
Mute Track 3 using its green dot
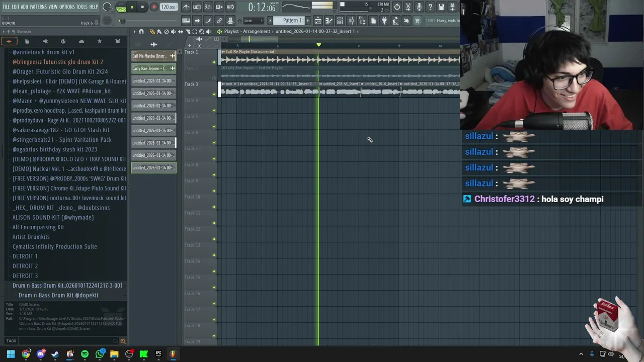214,95
